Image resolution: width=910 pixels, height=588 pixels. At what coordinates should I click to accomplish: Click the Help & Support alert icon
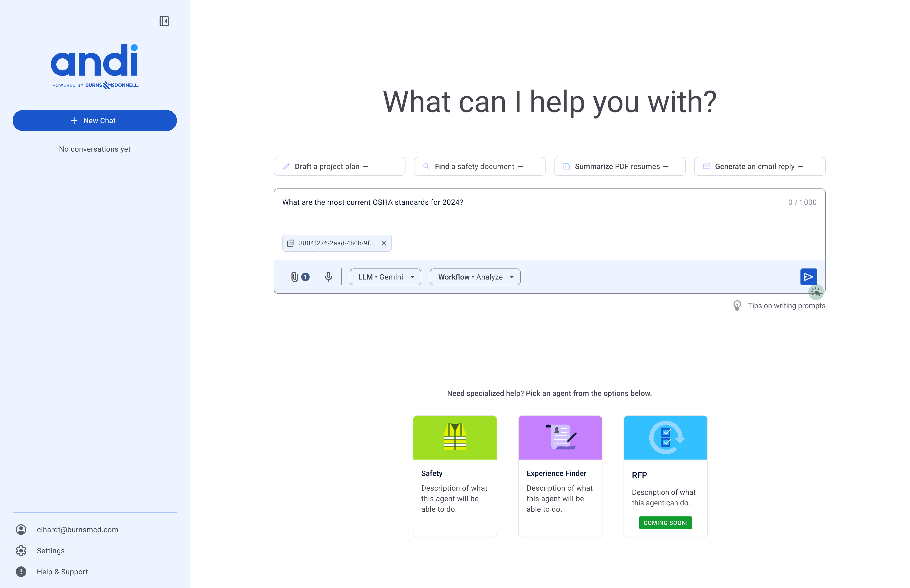21,572
